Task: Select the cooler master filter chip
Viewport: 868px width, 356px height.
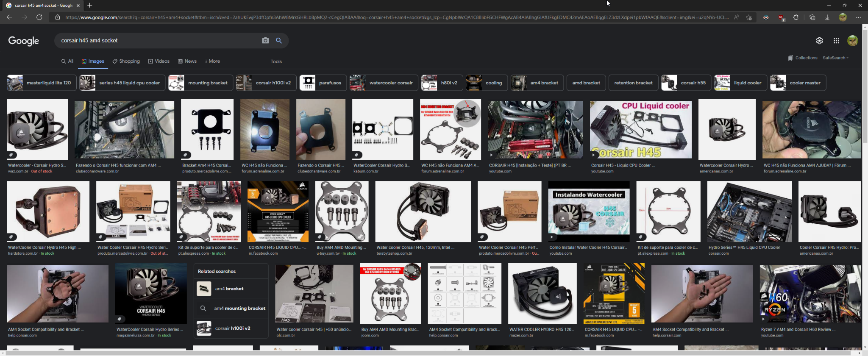Action: click(x=798, y=83)
